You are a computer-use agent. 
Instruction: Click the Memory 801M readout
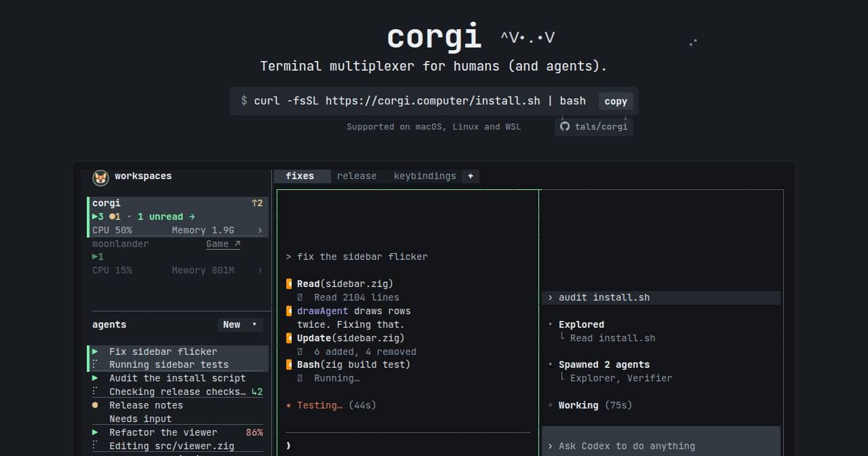coord(203,270)
